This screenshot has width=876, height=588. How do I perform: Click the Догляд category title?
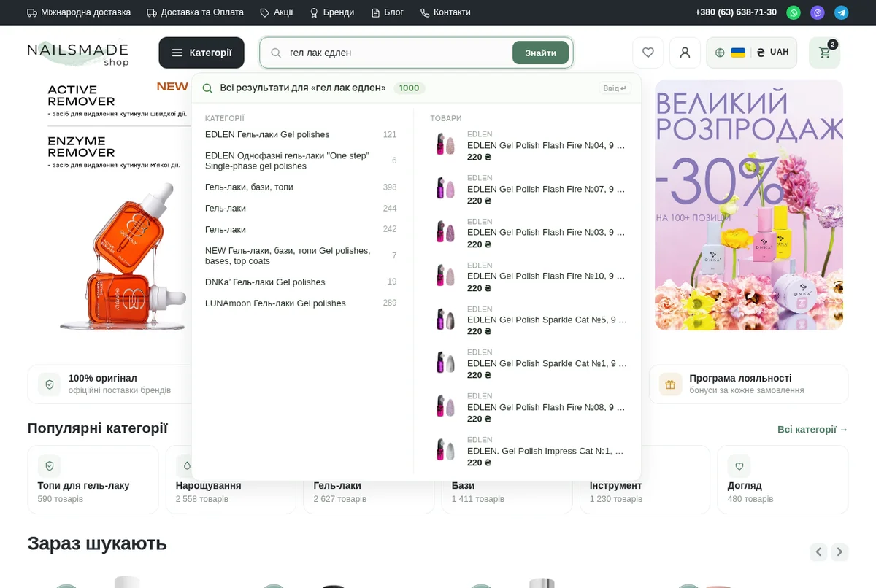(745, 486)
